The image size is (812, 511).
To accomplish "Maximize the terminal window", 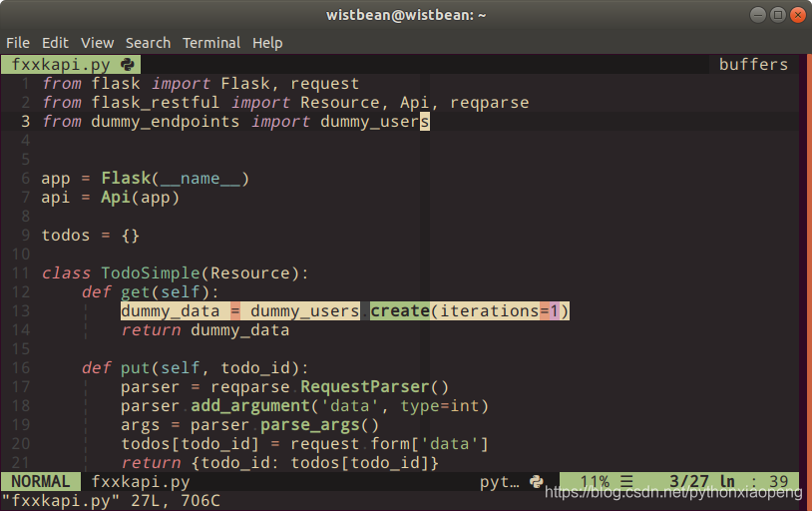I will point(777,15).
